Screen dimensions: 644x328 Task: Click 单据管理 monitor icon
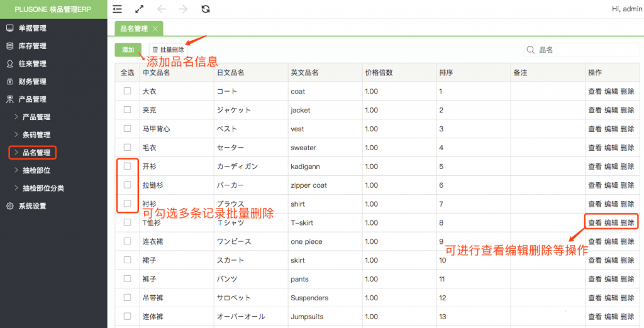(x=10, y=28)
